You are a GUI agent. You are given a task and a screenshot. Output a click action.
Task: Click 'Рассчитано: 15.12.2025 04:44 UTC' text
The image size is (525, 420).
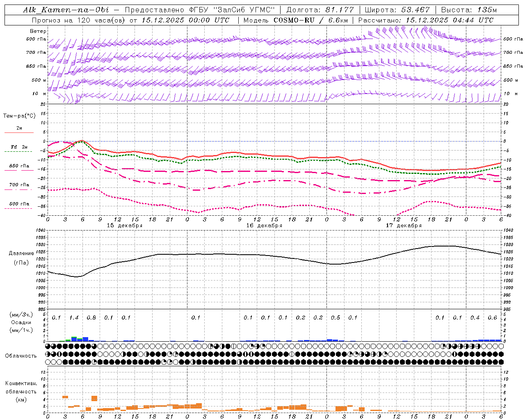coord(426,20)
